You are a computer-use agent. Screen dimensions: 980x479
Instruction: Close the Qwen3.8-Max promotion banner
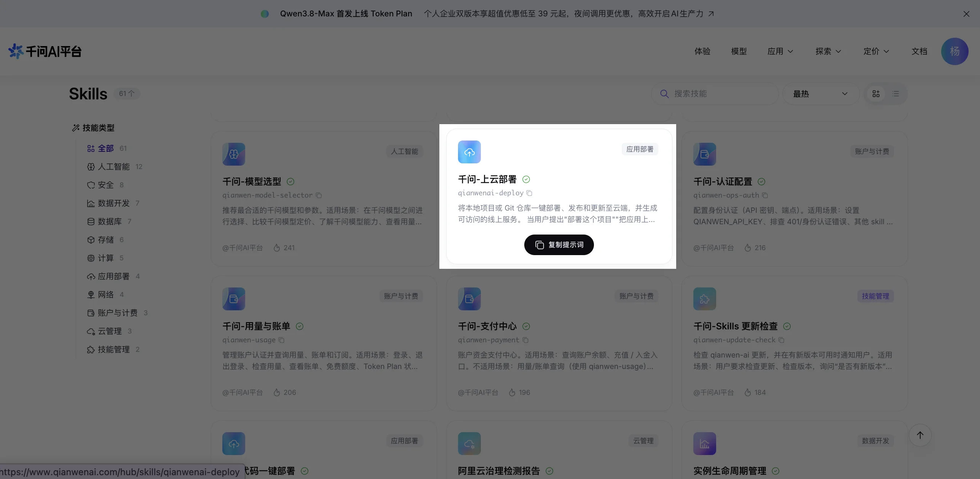point(966,14)
